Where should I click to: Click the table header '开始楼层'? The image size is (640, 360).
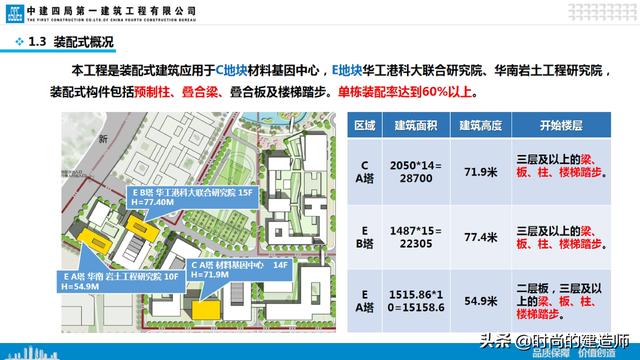(x=561, y=125)
